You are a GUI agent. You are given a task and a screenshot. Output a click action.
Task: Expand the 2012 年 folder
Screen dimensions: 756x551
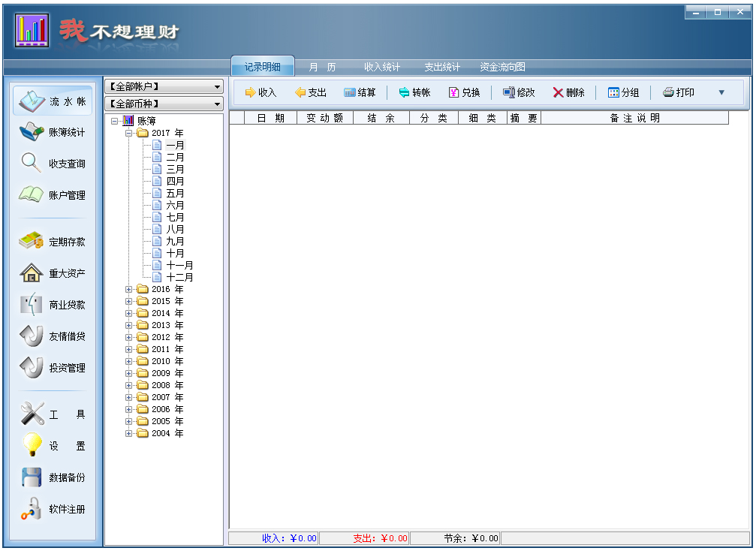click(x=128, y=338)
